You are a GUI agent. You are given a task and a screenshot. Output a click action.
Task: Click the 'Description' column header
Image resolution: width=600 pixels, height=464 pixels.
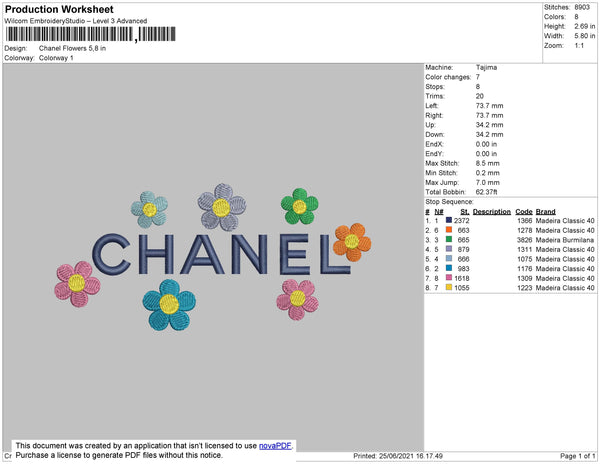pos(492,212)
